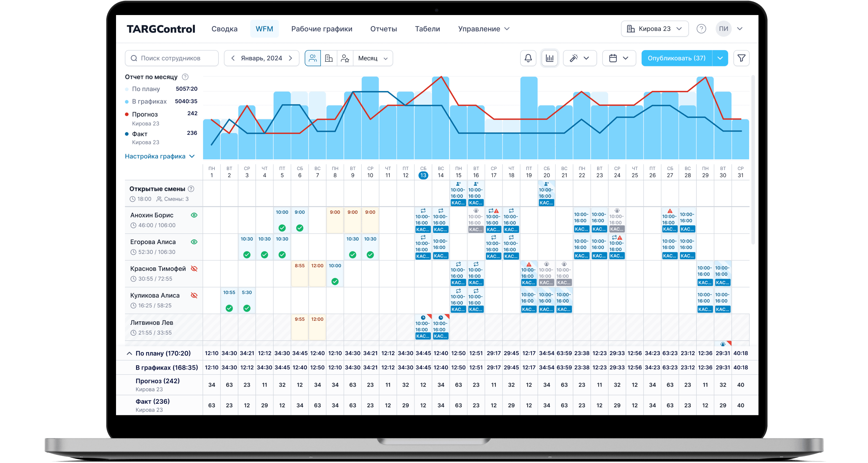Click the vertical scrollbar on the right
The height and width of the screenshot is (463, 868).
coord(753,160)
